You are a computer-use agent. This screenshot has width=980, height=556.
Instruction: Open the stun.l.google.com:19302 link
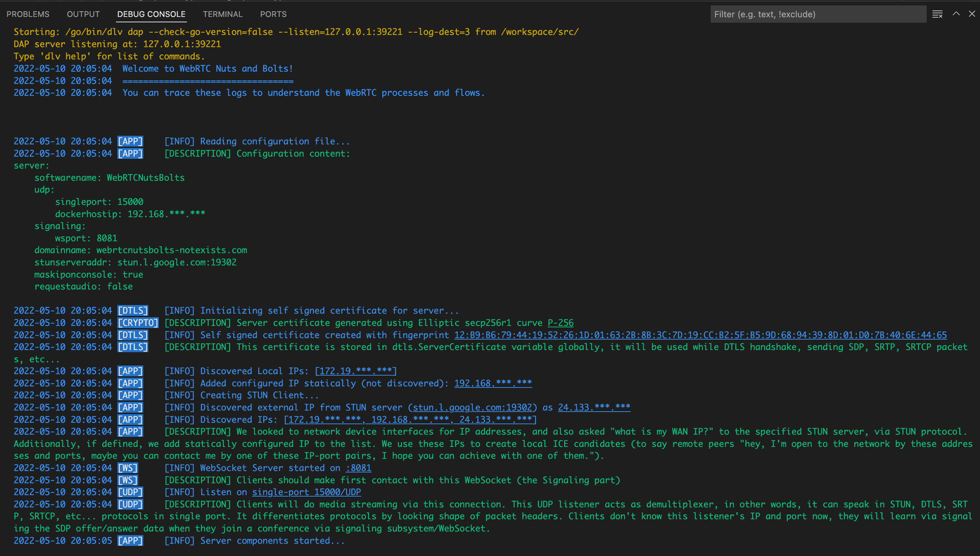point(472,407)
